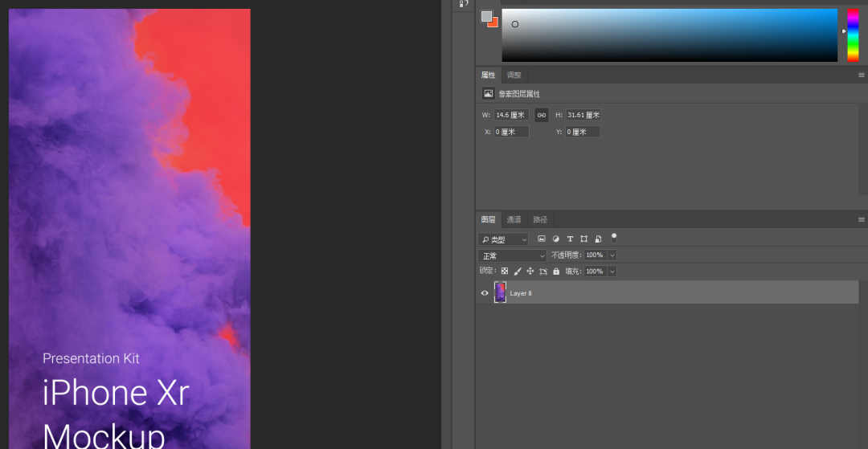Toggle the link width and height icon
The image size is (868, 449).
[x=542, y=115]
